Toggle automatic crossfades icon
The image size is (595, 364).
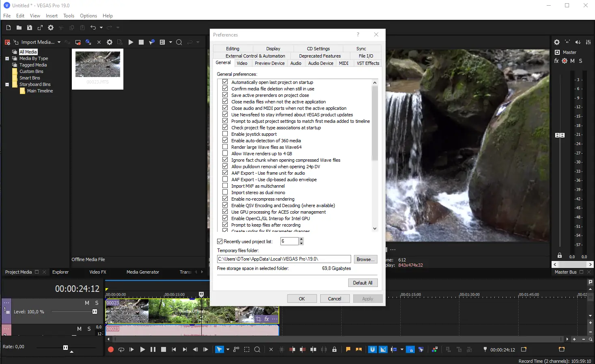[383, 349]
